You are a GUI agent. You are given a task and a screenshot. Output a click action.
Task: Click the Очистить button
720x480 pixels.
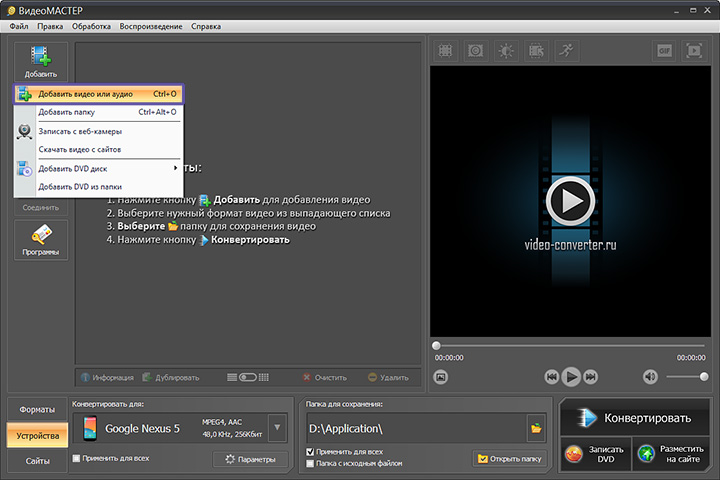pos(325,378)
